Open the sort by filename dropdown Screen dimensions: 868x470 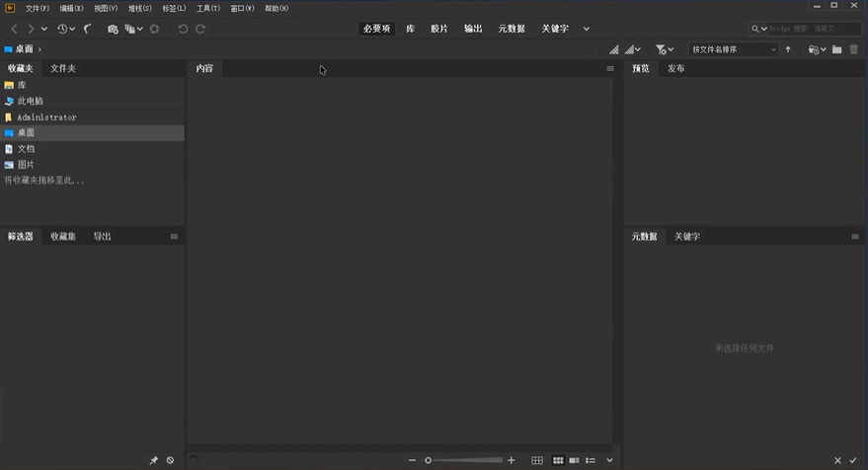[734, 49]
